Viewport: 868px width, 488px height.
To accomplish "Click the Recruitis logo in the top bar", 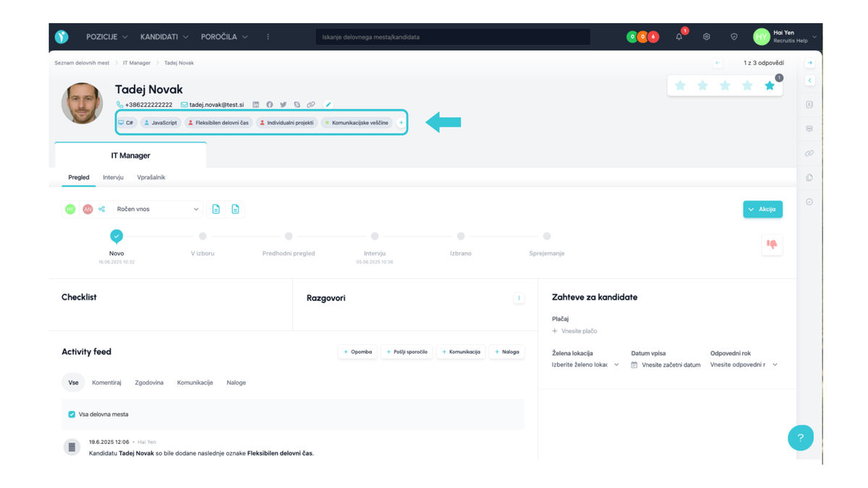I will tap(62, 36).
